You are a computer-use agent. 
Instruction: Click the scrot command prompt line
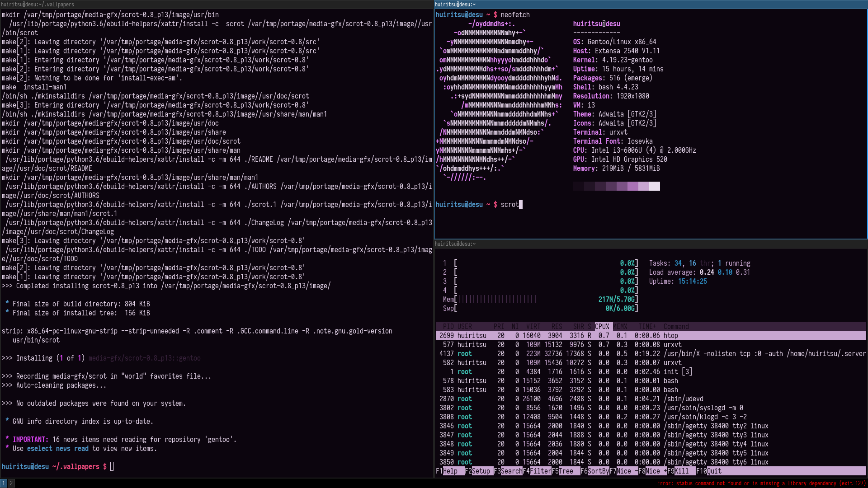(x=509, y=204)
